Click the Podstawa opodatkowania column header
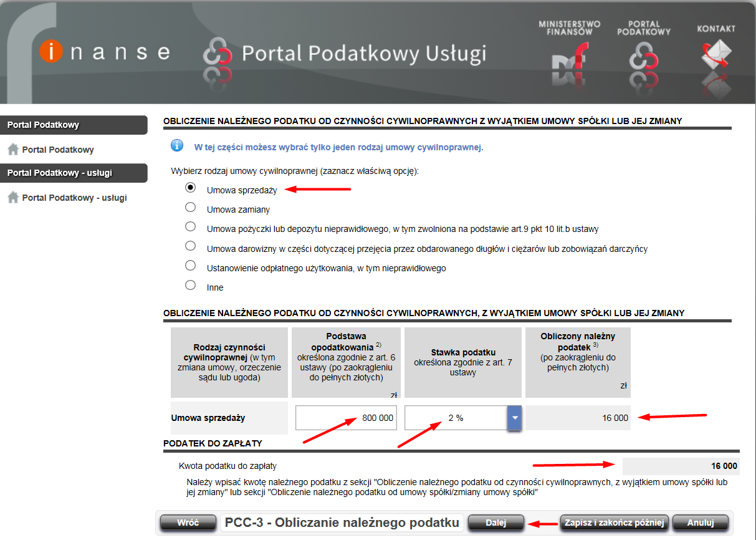Screen dimensions: 756x540 [x=346, y=362]
